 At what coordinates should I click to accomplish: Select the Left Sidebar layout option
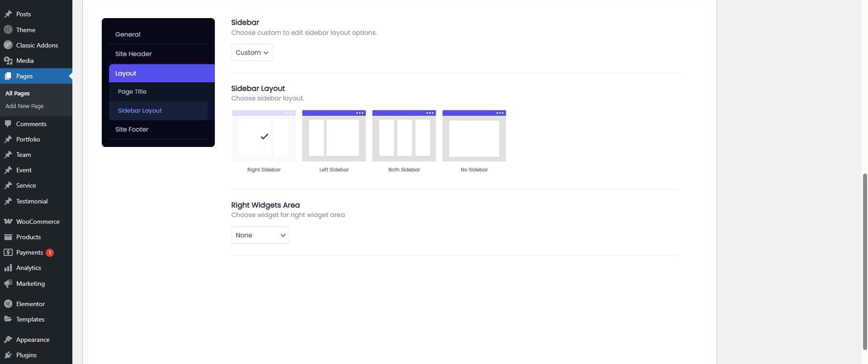click(x=334, y=136)
